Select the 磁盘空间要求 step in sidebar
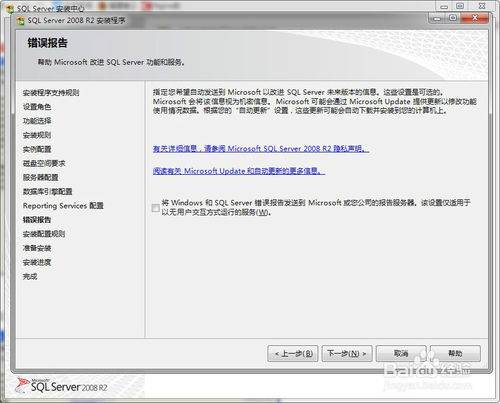Viewport: 500px width, 403px height. [44, 163]
